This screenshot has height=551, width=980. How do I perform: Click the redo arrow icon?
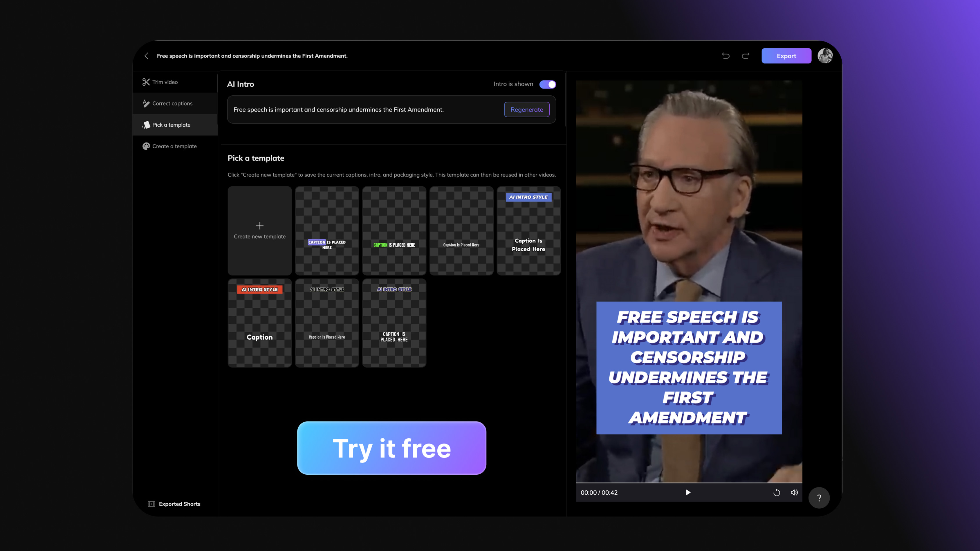[745, 55]
